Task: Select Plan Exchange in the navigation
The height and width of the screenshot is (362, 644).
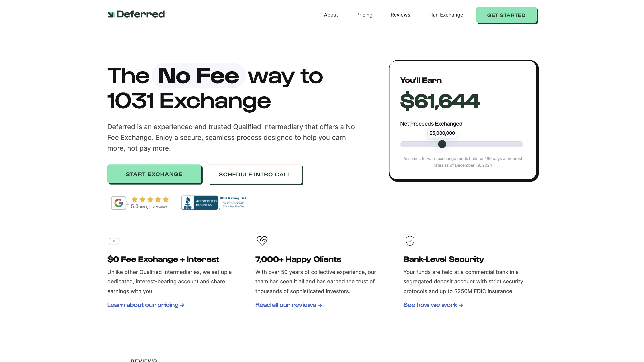Action: pyautogui.click(x=445, y=15)
